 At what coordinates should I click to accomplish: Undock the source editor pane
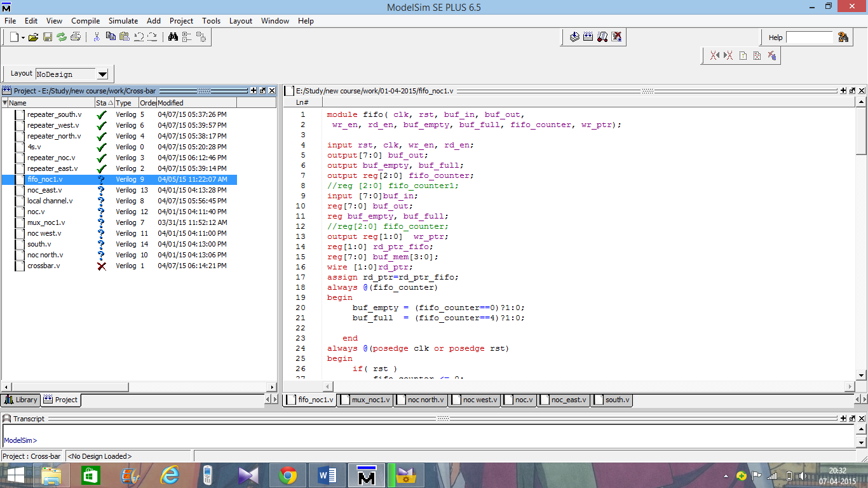click(853, 91)
